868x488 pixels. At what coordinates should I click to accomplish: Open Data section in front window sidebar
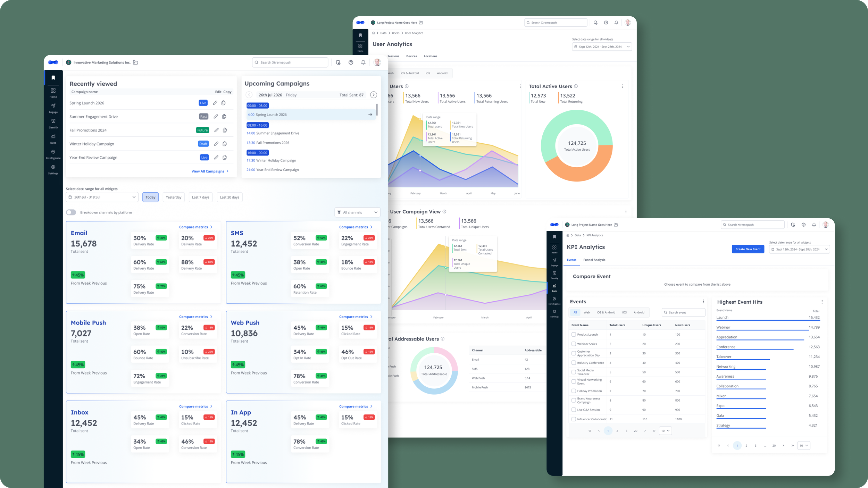[53, 138]
